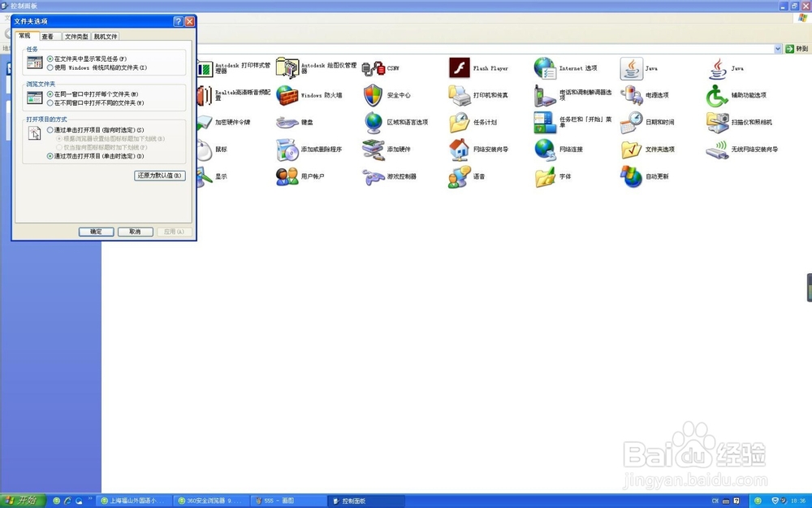Switch to the 文件类型 tab
Viewport: 812px width, 508px height.
coord(76,37)
